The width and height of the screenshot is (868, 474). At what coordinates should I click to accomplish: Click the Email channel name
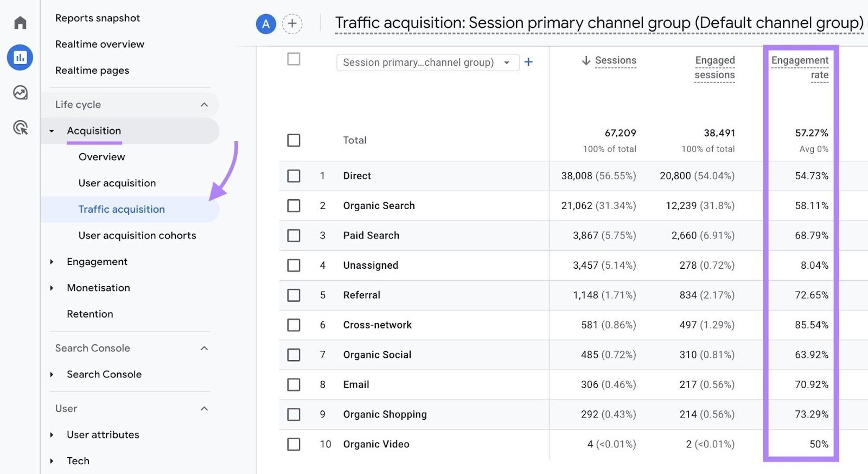pos(356,384)
